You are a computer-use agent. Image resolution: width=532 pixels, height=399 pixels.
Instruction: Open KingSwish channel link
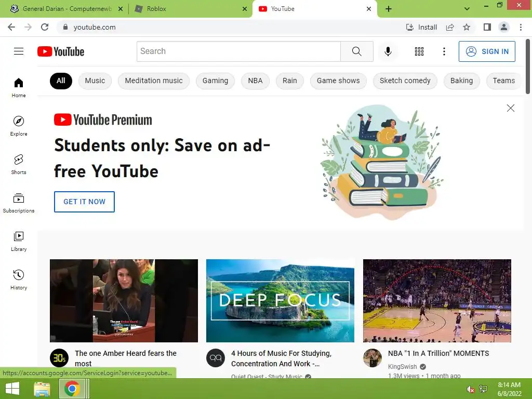click(x=403, y=366)
